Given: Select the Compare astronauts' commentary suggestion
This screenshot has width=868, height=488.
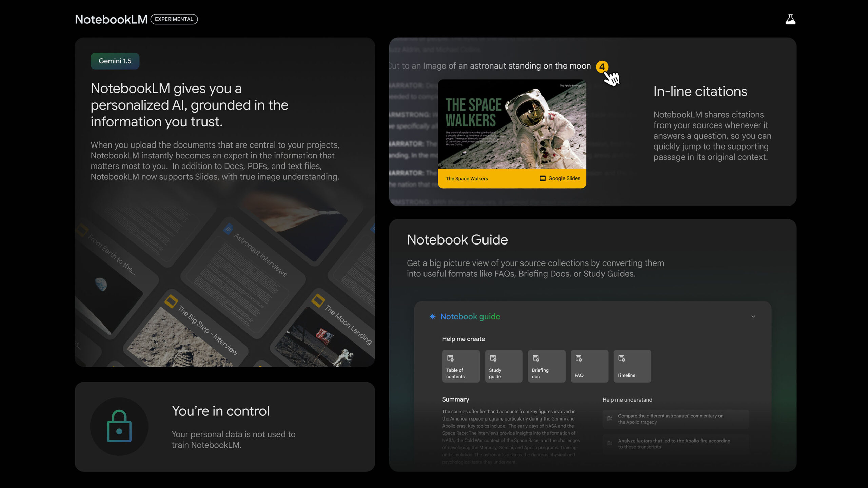Looking at the screenshot, I should click(x=675, y=419).
